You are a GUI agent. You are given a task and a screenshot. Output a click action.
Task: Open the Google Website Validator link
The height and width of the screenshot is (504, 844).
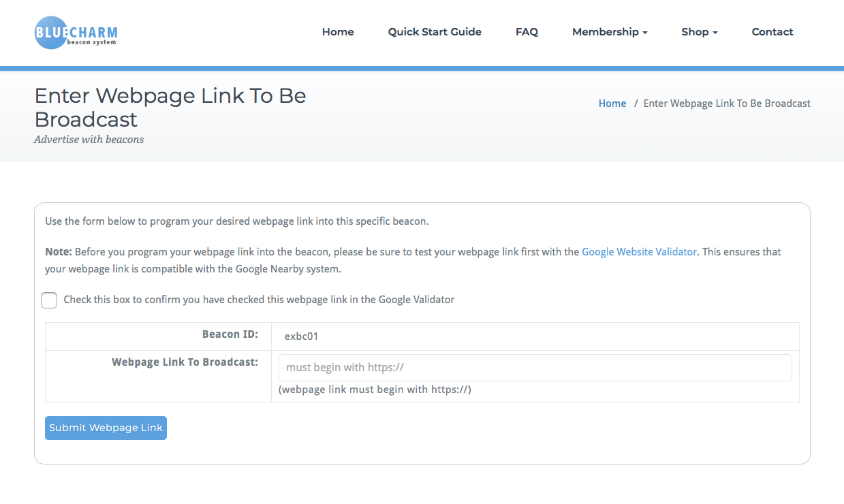click(x=639, y=252)
